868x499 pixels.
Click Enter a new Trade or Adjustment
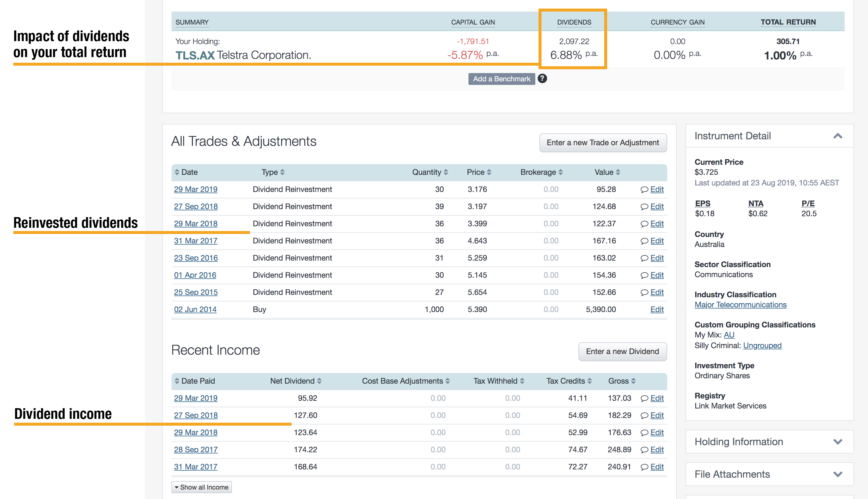tap(602, 143)
